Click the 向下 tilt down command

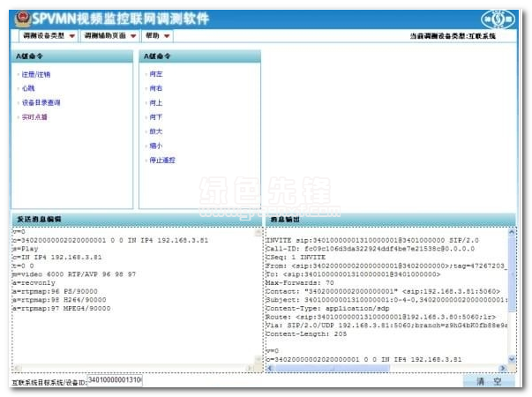156,116
